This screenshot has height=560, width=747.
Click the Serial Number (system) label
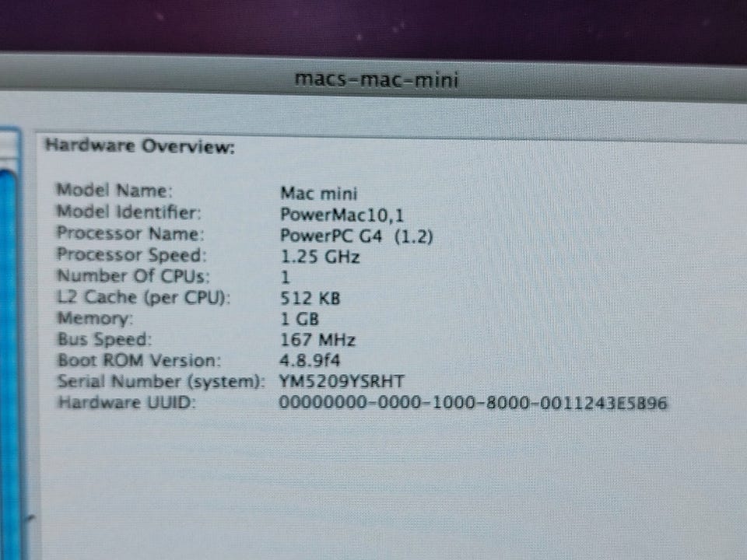pyautogui.click(x=161, y=381)
